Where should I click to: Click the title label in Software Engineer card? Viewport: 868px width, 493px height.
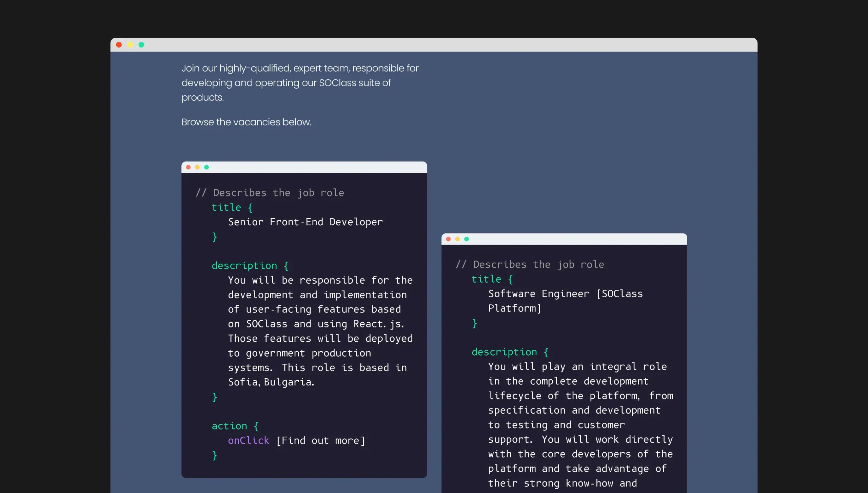(x=486, y=279)
